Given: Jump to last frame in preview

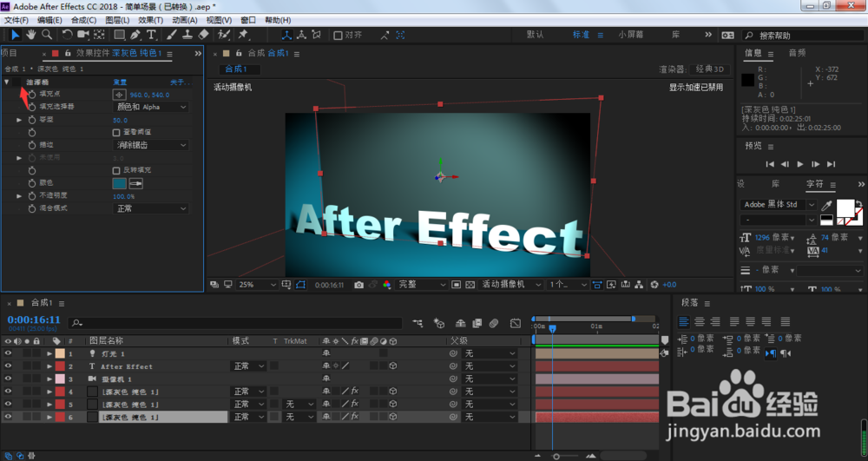Looking at the screenshot, I should 831,164.
